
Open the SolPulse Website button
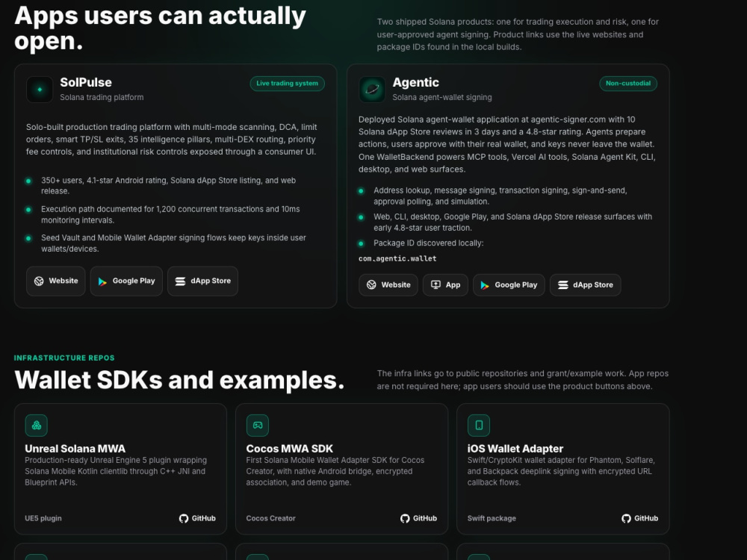(x=56, y=281)
